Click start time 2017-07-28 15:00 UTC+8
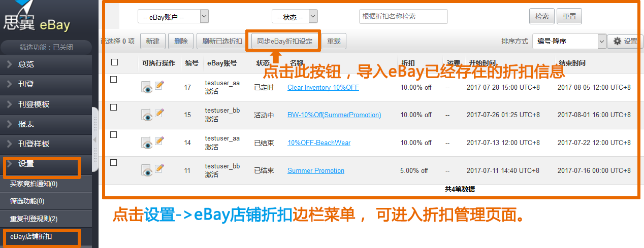Screen dimensions: 644x248 point(503,87)
